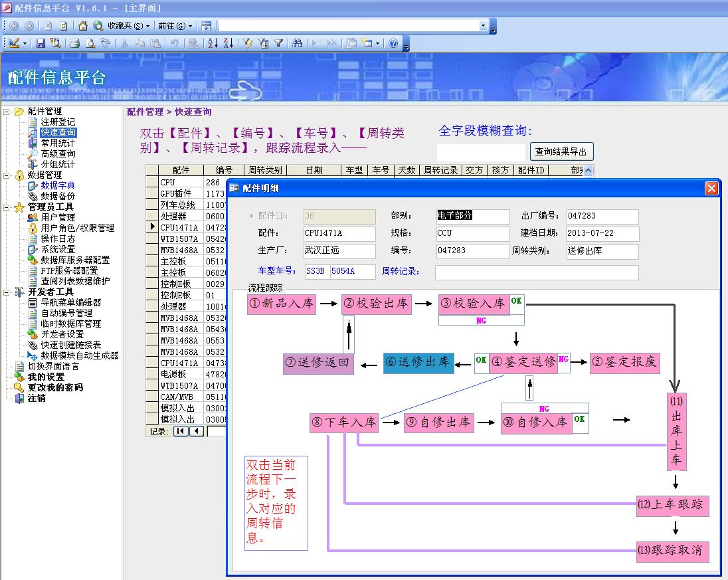Click the 周转类别 column header
Screen dimensions: 728x580
pyautogui.click(x=265, y=171)
